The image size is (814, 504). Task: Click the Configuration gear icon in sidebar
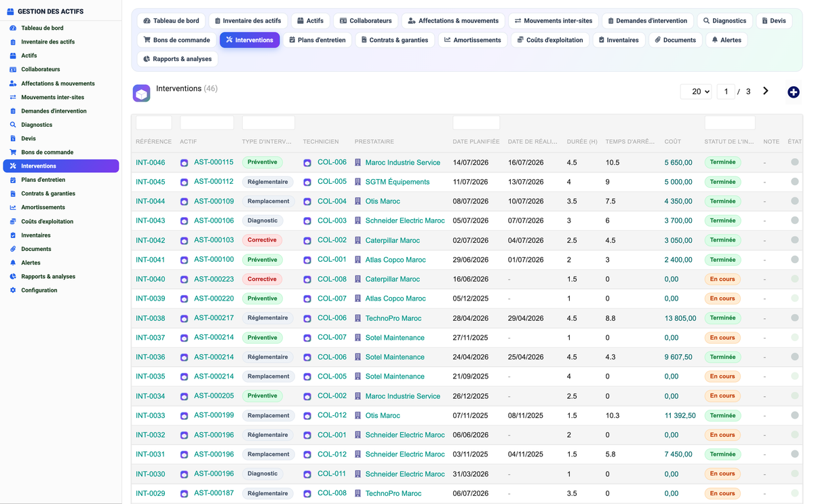click(x=13, y=290)
